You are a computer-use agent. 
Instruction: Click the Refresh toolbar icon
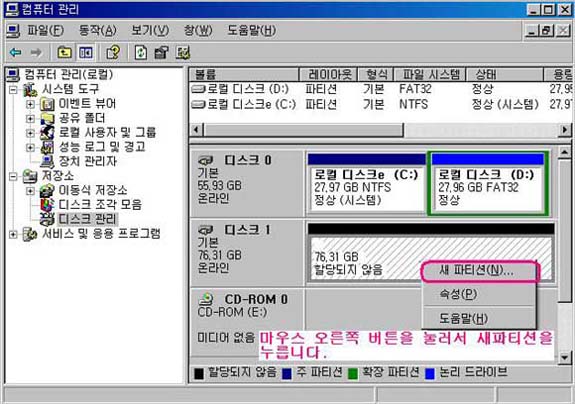pos(141,53)
